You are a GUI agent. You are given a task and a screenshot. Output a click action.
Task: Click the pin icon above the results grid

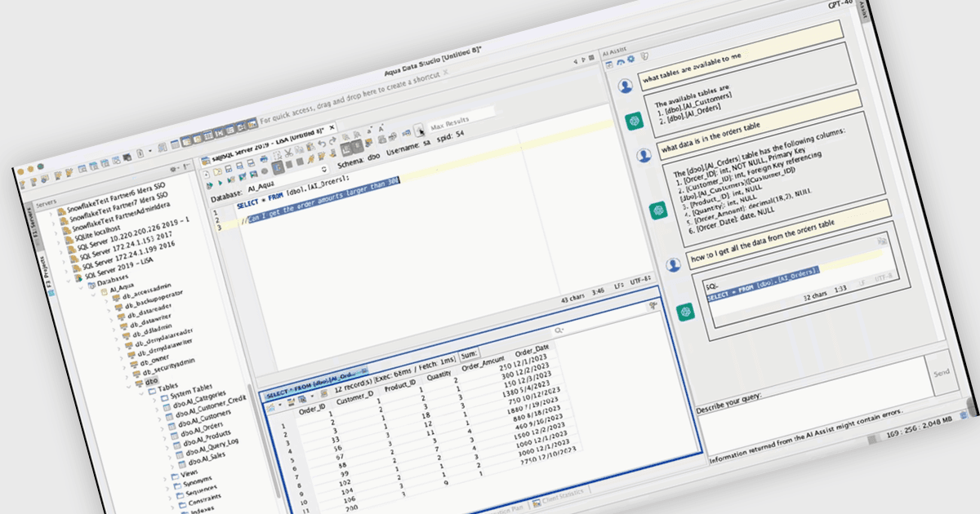point(653,305)
